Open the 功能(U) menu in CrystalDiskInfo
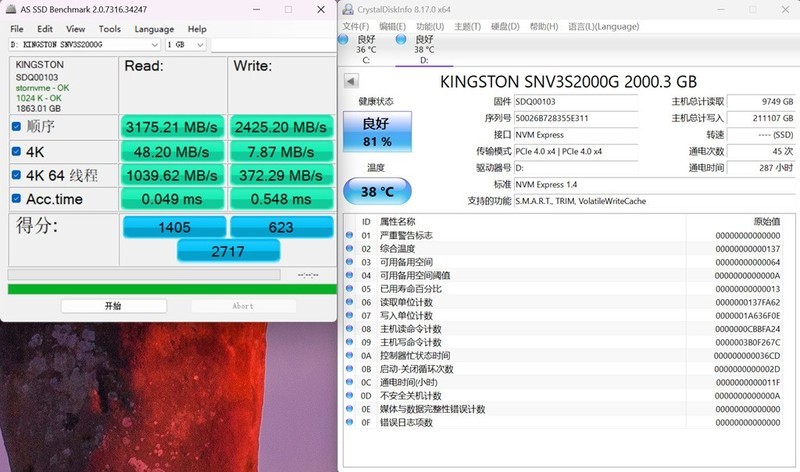 coord(430,27)
